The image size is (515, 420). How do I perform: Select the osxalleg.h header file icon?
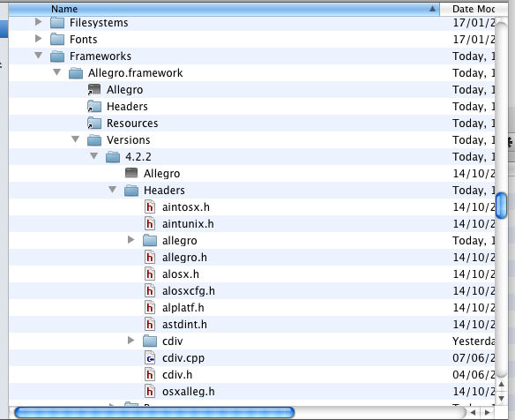point(150,392)
